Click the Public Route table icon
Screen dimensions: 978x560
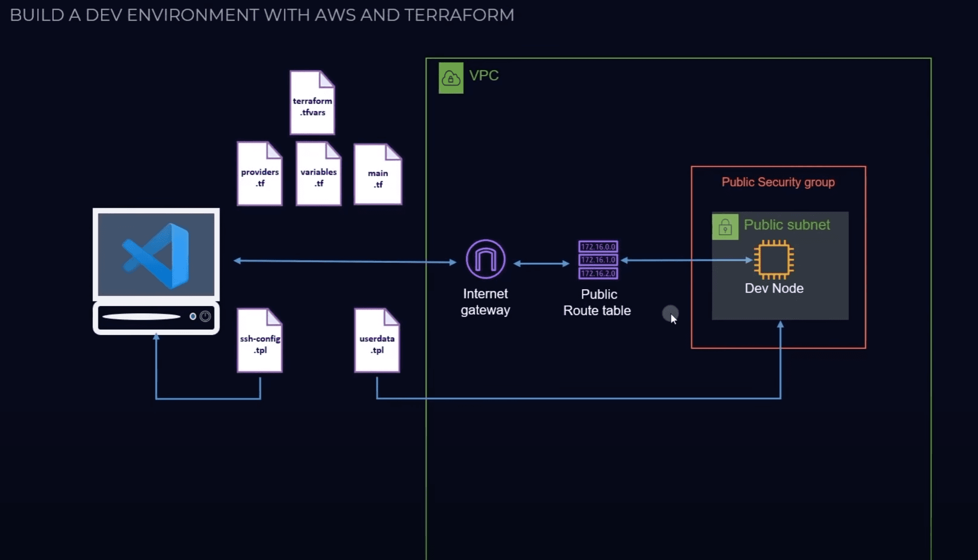(598, 260)
